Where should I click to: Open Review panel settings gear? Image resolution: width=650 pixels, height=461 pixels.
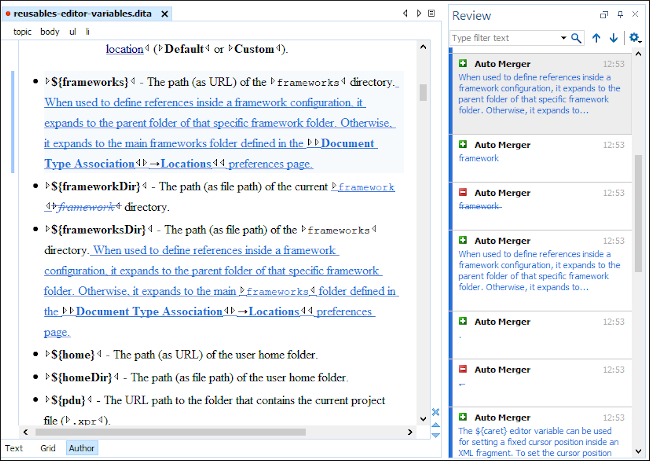click(633, 38)
